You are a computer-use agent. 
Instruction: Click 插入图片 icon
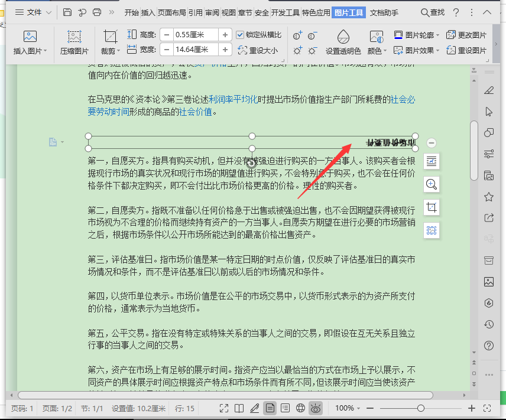[x=30, y=37]
